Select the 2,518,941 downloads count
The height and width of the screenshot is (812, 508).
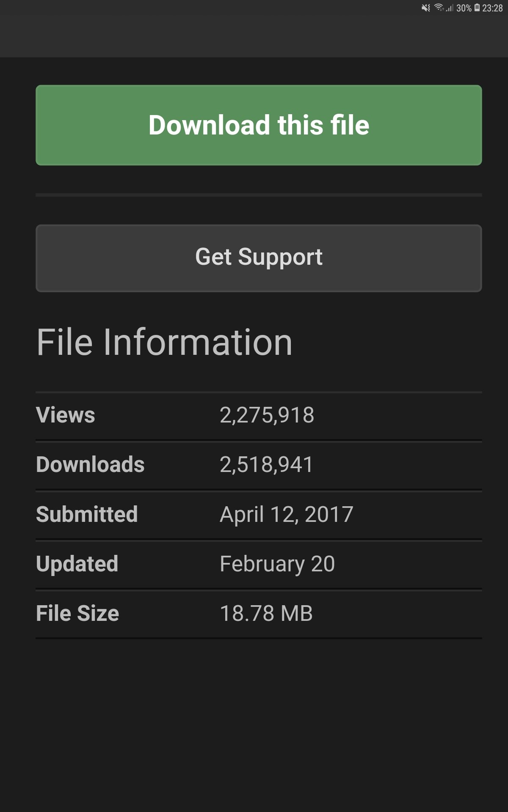pos(266,464)
